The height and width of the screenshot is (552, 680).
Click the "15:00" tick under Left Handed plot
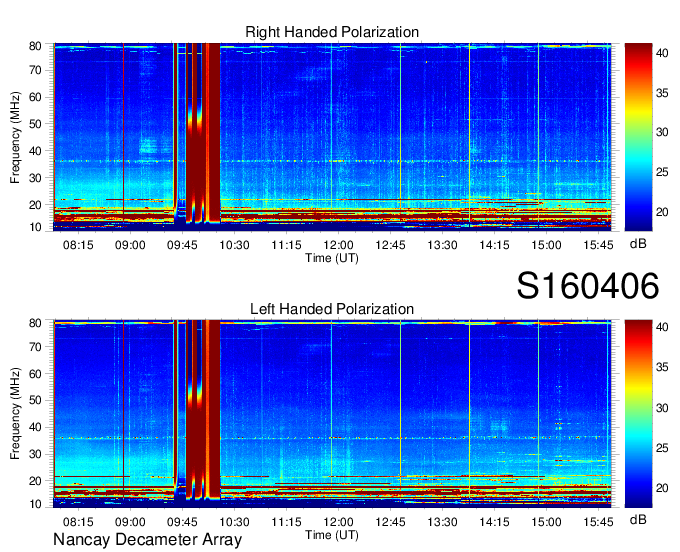pyautogui.click(x=546, y=522)
